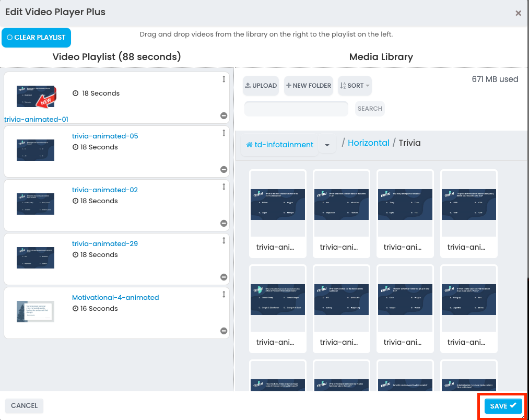Screen dimensions: 529x420
Task: Upload a new media file
Action: [x=261, y=86]
